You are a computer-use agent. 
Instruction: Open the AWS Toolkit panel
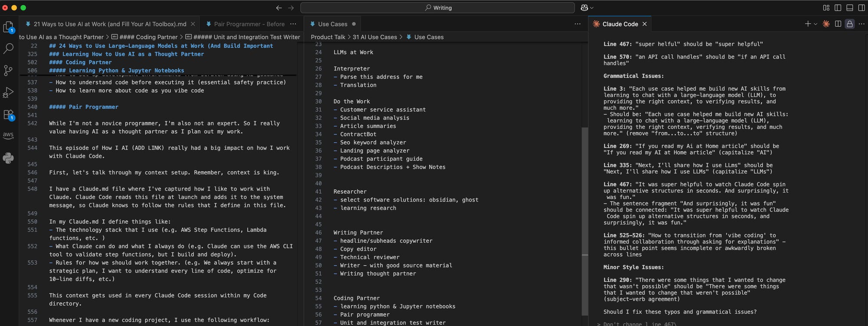[8, 135]
